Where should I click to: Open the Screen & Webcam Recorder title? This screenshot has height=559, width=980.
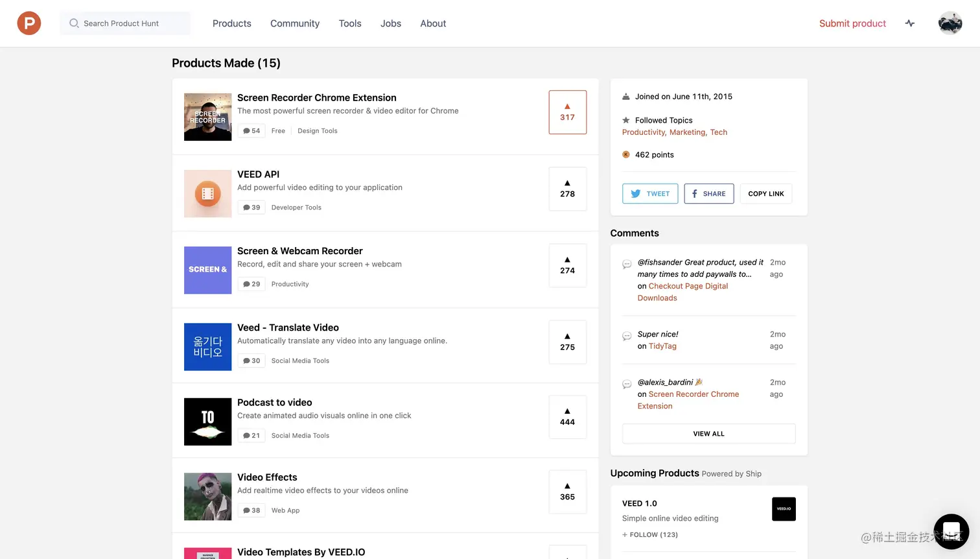click(300, 251)
